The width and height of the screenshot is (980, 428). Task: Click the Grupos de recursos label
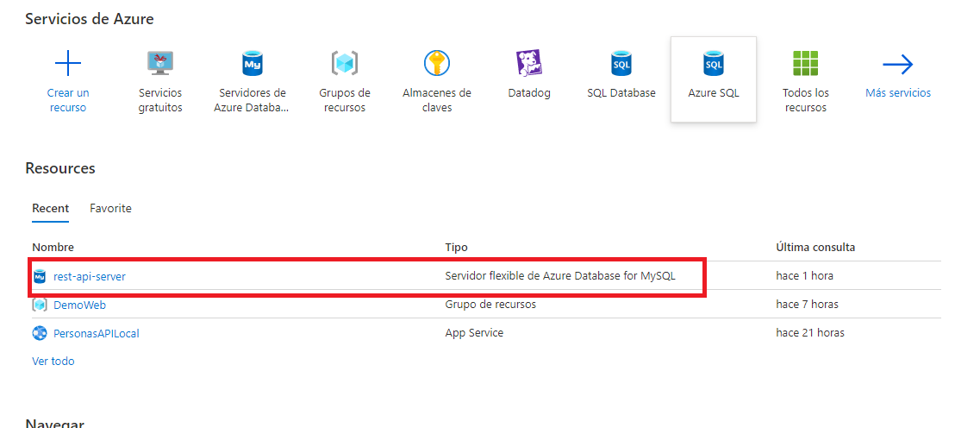(x=345, y=100)
